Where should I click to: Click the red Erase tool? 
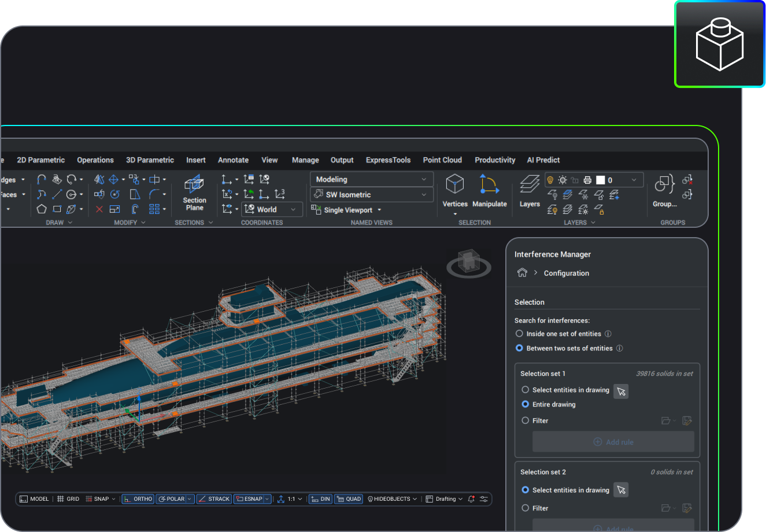(99, 209)
